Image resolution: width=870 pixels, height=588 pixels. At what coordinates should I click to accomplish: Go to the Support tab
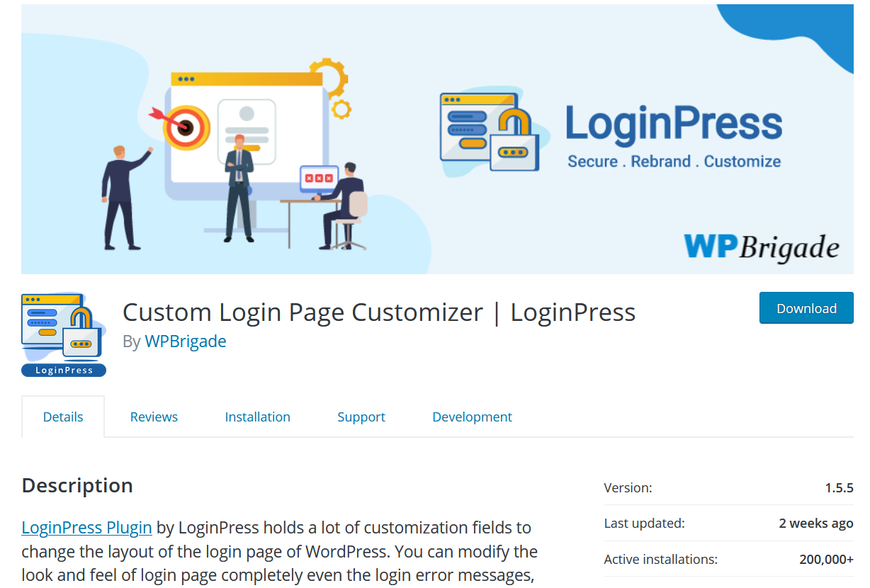tap(361, 417)
